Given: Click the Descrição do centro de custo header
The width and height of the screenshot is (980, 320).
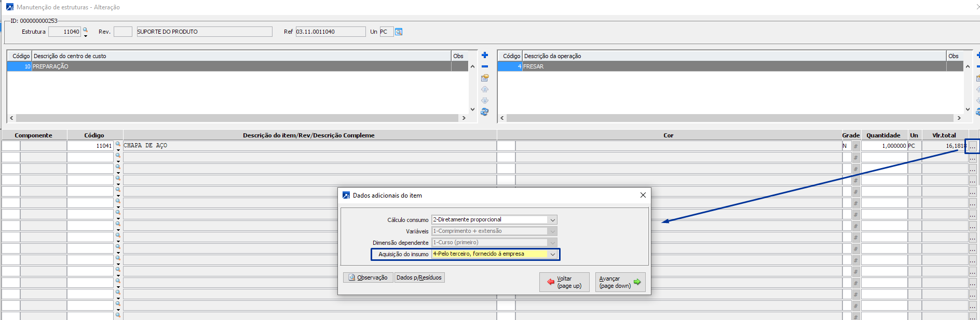Looking at the screenshot, I should click(x=242, y=56).
